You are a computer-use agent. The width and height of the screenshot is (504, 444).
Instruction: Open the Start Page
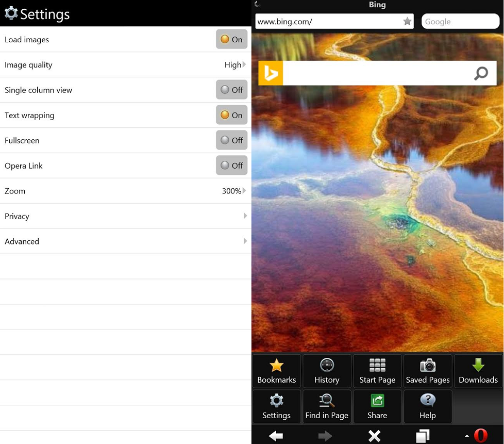[377, 371]
